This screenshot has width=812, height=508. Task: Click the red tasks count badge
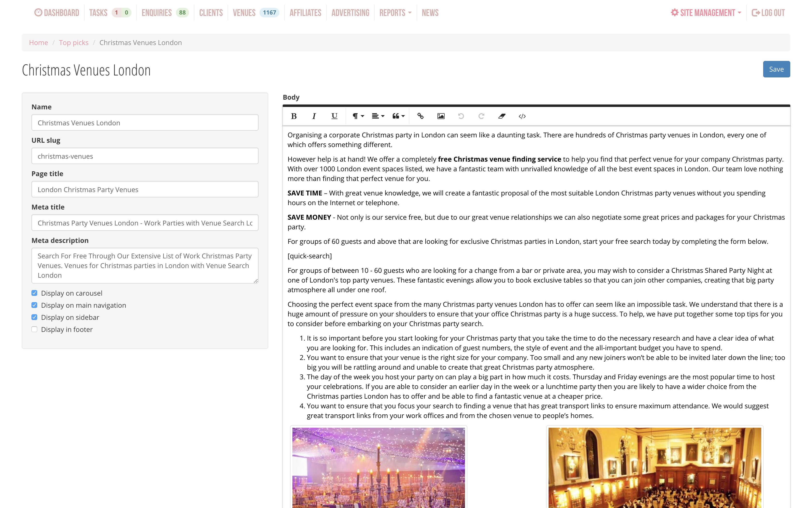[x=116, y=13]
